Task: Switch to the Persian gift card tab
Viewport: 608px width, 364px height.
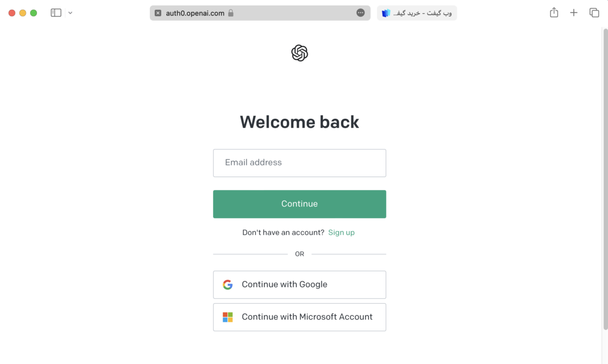Action: click(417, 13)
